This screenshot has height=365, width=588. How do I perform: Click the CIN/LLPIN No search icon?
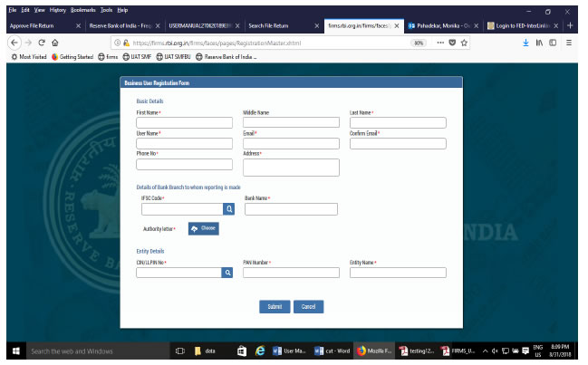[228, 272]
